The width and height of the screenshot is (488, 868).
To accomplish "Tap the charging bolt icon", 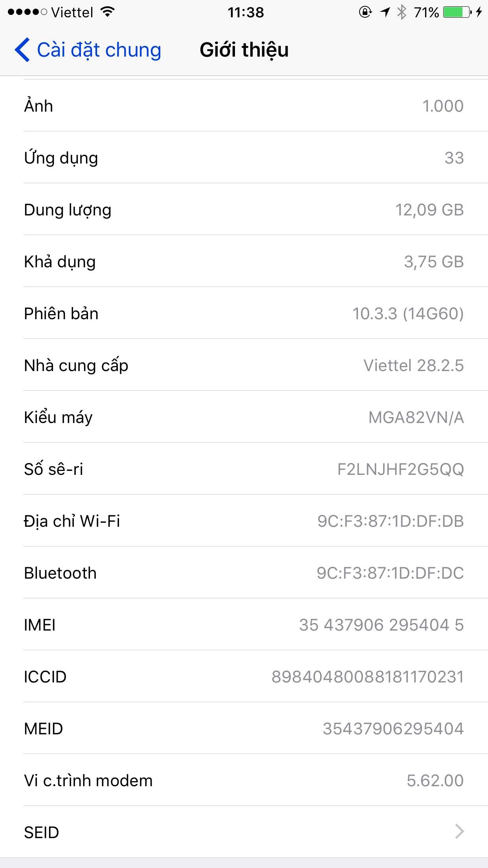I will (479, 12).
